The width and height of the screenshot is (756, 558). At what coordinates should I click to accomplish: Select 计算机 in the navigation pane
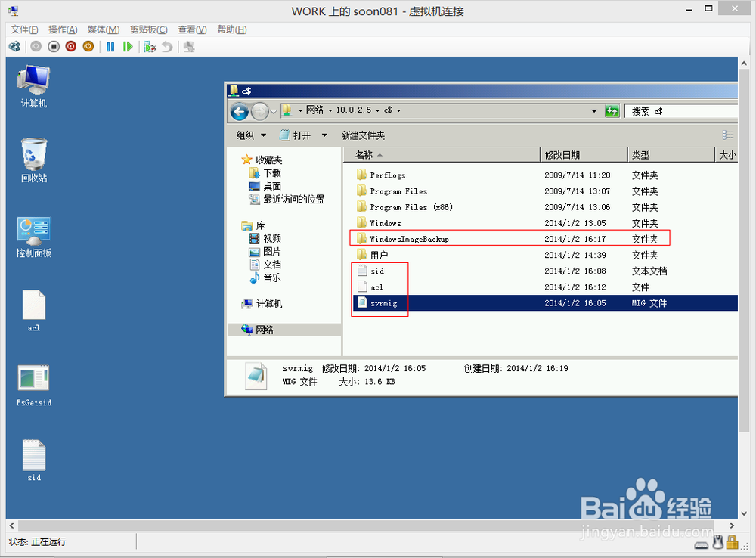click(x=262, y=304)
